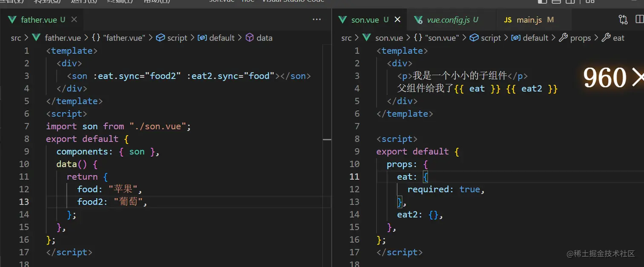Open son.vue file breadcrumb after src
This screenshot has width=644, height=267.
[x=389, y=38]
